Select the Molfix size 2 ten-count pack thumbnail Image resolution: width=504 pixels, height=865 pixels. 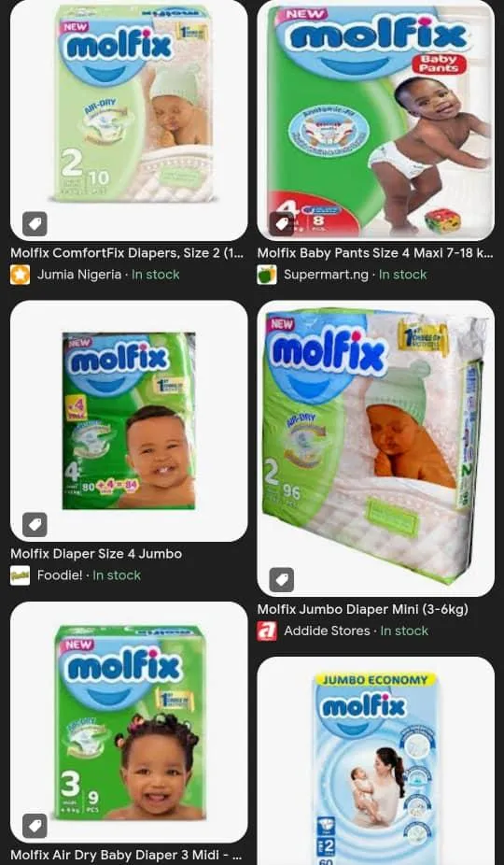point(129,121)
